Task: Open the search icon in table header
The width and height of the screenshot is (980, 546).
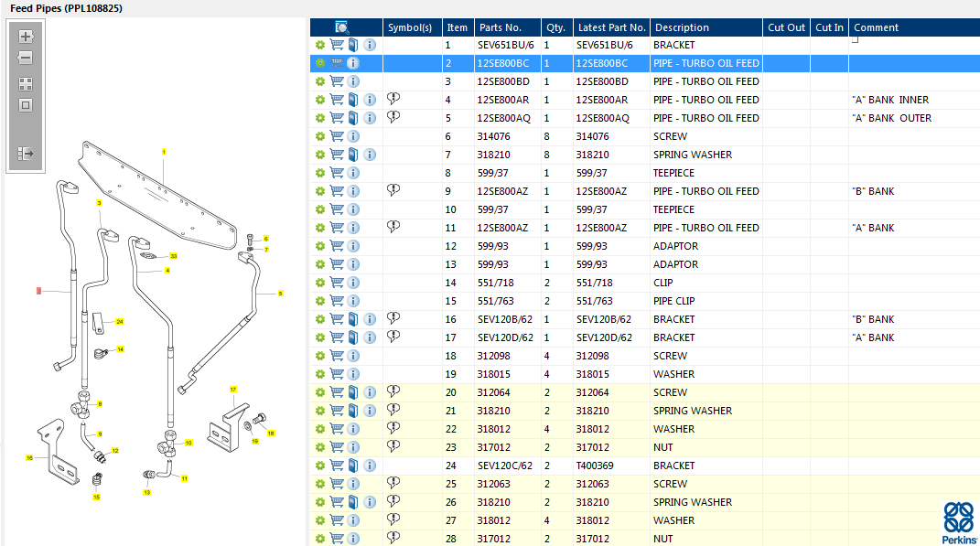Action: click(342, 27)
